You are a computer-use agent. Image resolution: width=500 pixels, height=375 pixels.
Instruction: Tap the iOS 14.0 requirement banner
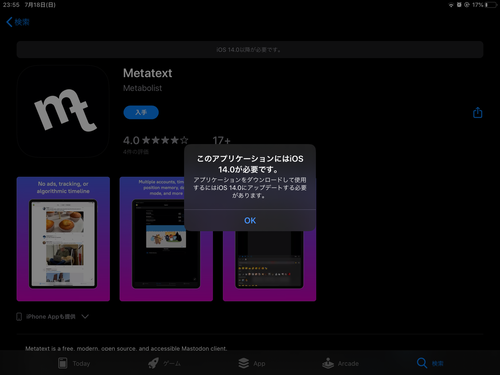coord(250,50)
